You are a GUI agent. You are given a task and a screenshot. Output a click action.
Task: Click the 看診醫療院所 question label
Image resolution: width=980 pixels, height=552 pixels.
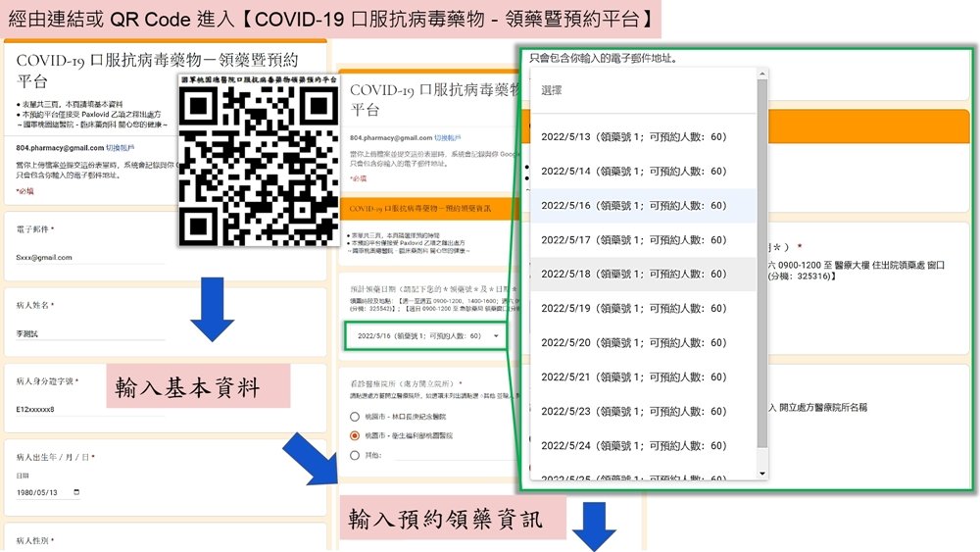point(407,383)
